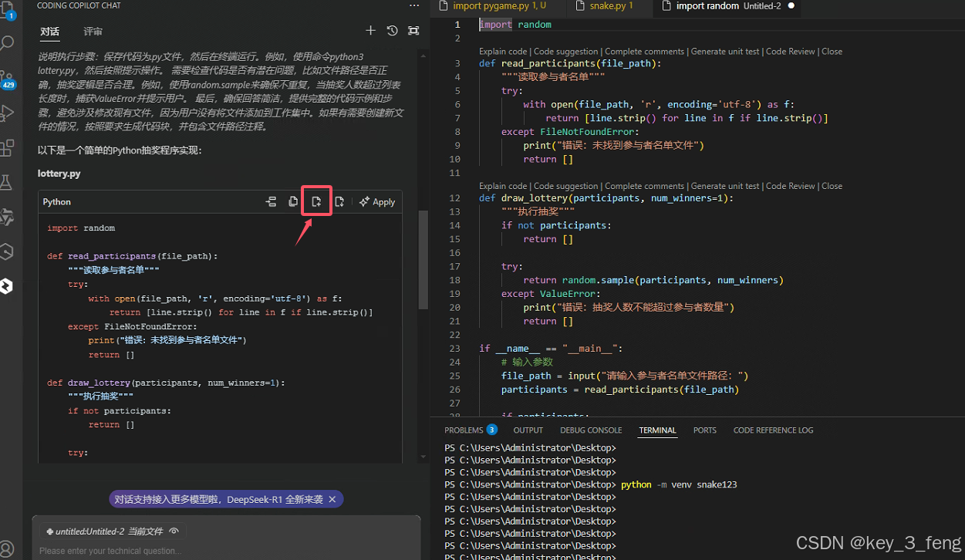Open the PORTS panel tab
965x560 pixels.
[704, 430]
